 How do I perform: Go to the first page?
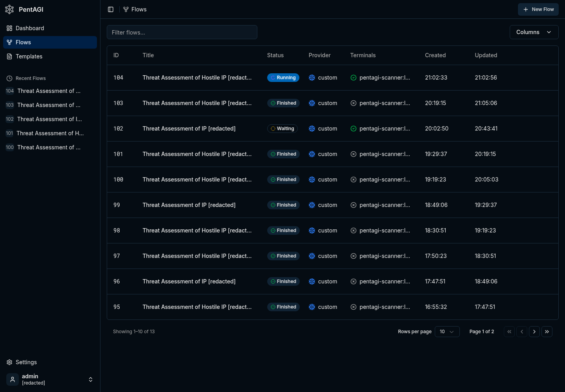point(509,332)
